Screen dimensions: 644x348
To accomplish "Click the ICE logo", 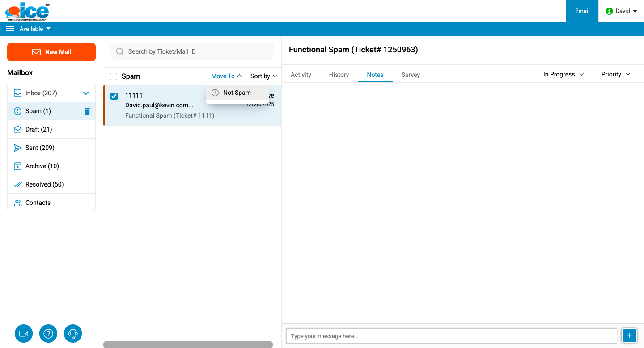I will [x=28, y=11].
